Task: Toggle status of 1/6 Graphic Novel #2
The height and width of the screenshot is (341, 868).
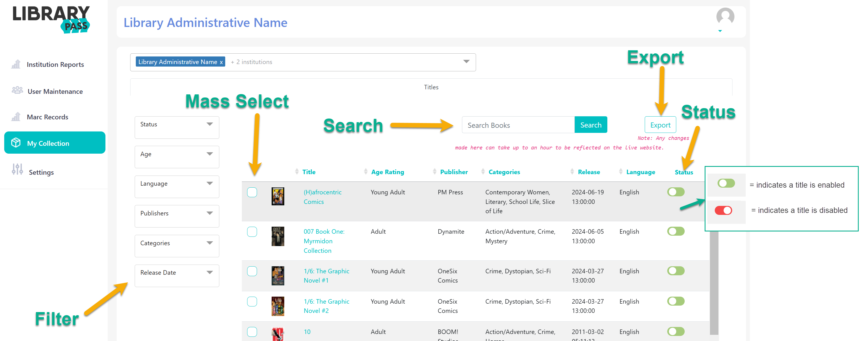Action: coord(676,301)
